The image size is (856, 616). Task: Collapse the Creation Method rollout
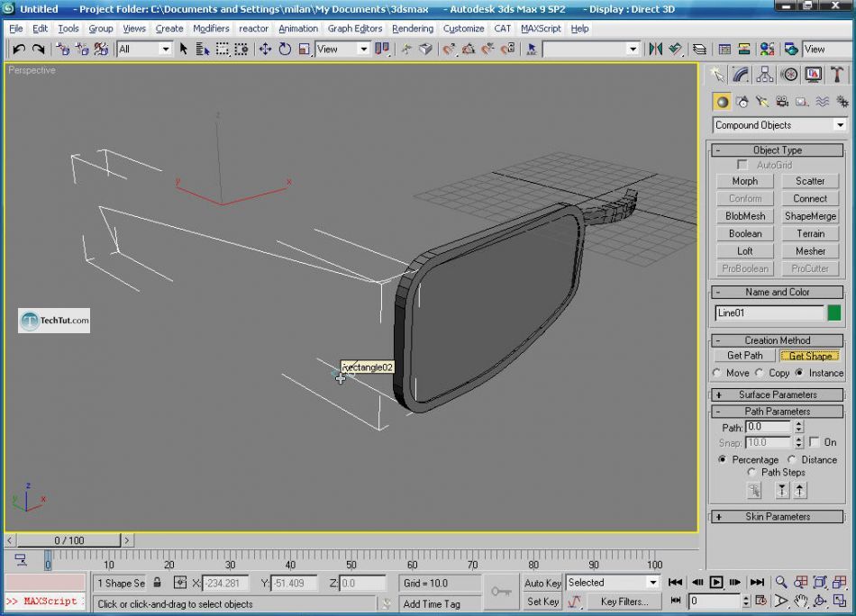[778, 340]
